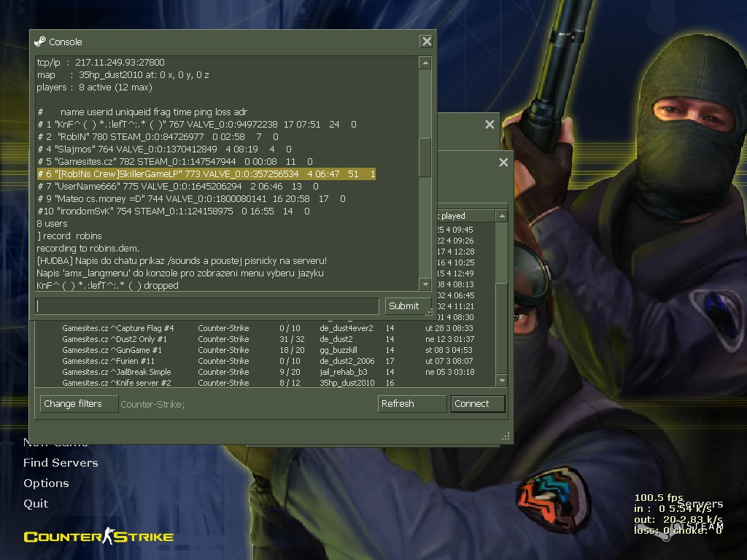Viewport: 747px width, 560px height.
Task: Click the "[HUDBA] Napis do chatu" console line
Action: pos(182,260)
